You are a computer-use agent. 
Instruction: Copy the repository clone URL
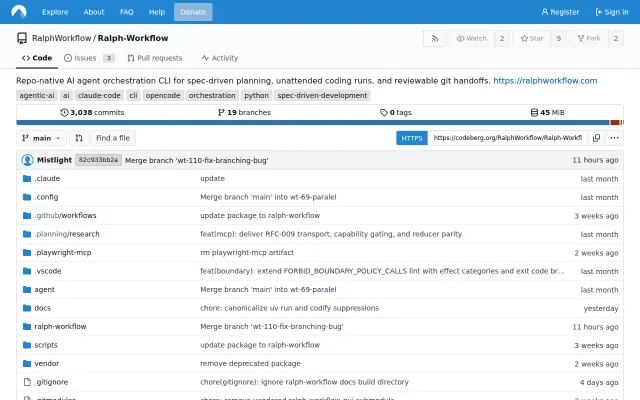pos(596,138)
